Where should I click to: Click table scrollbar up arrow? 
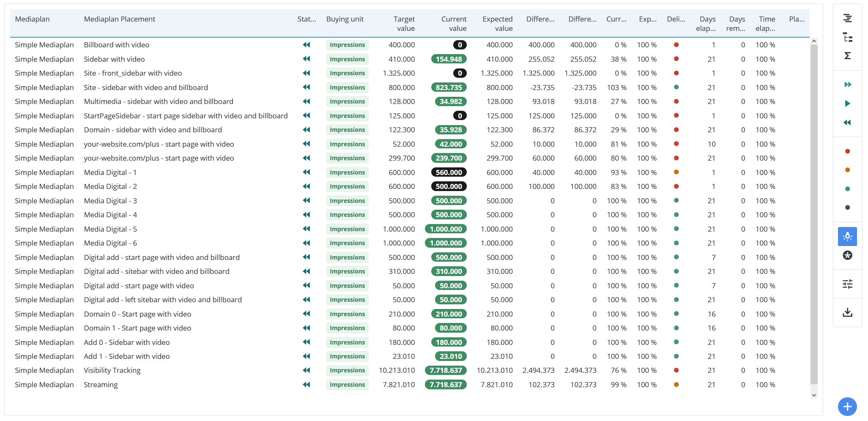(814, 41)
